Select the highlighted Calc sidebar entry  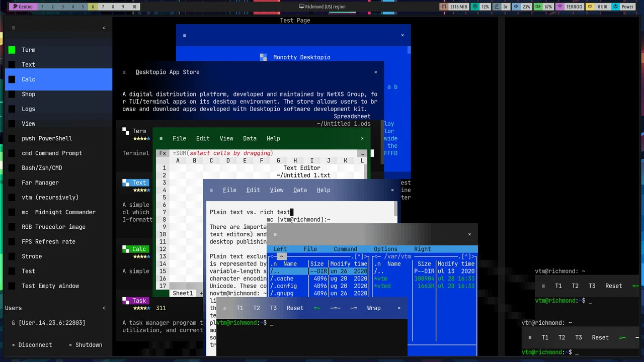[58, 79]
